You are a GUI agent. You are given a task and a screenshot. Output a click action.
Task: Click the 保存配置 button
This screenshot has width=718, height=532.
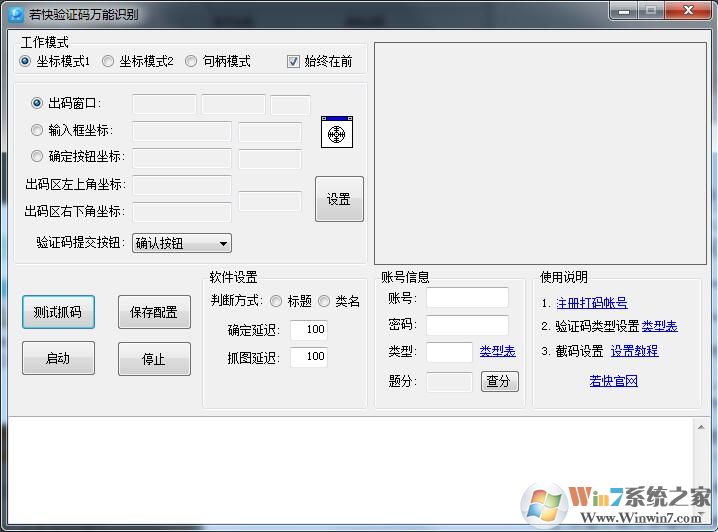click(x=154, y=312)
